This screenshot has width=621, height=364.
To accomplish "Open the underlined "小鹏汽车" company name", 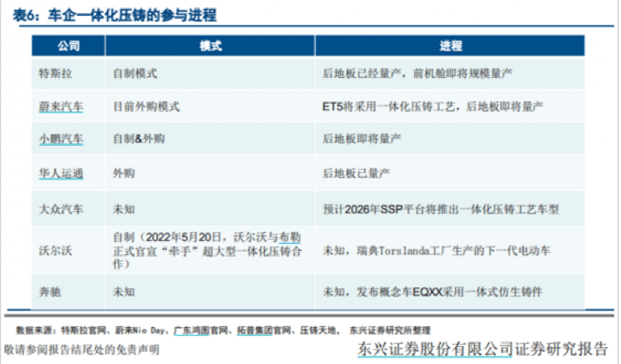I will (61, 139).
